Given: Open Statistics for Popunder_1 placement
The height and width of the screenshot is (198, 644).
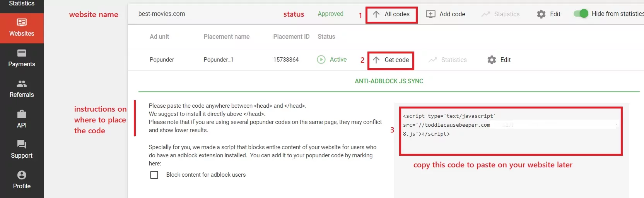Looking at the screenshot, I should pyautogui.click(x=448, y=60).
